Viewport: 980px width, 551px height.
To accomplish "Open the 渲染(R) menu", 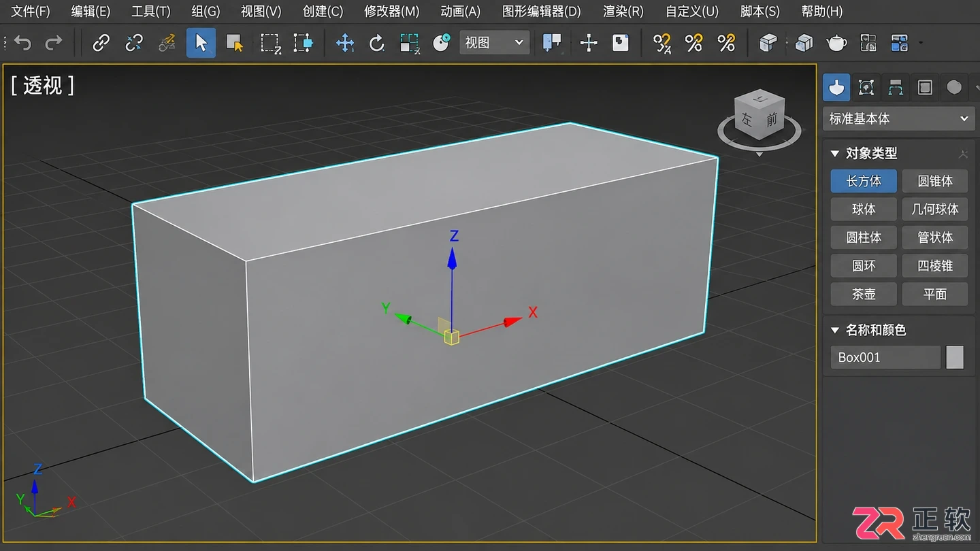I will coord(623,11).
